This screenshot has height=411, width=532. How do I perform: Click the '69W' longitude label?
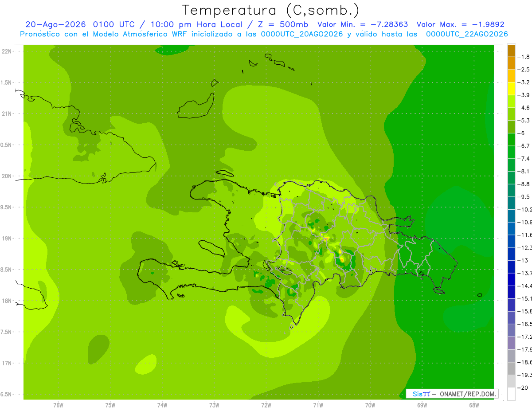[422, 405]
